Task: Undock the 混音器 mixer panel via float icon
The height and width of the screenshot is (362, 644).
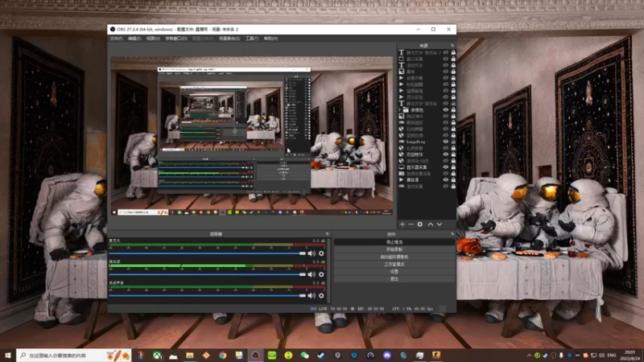Action: [328, 234]
